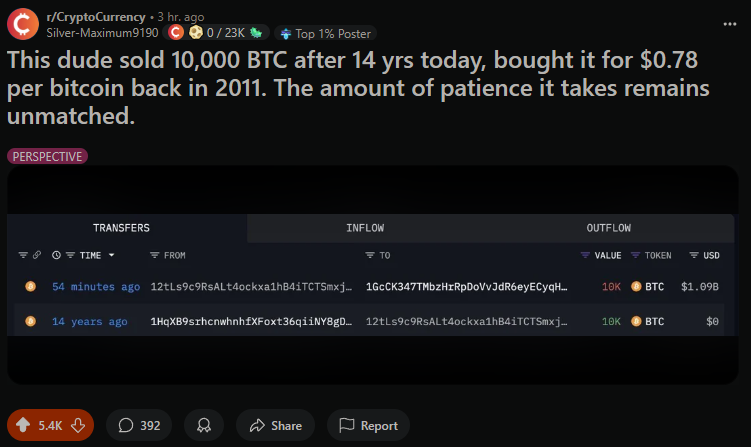Click the Report button

click(368, 425)
